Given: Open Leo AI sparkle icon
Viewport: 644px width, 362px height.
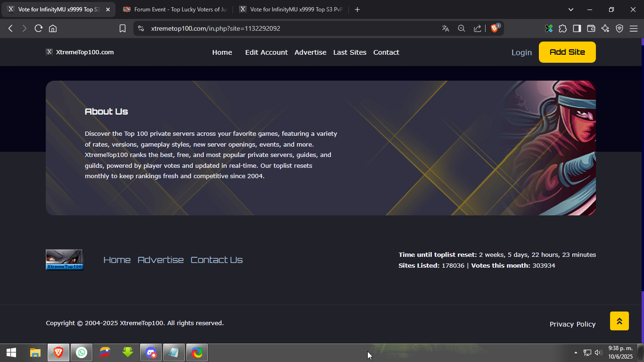Looking at the screenshot, I should pos(605,29).
